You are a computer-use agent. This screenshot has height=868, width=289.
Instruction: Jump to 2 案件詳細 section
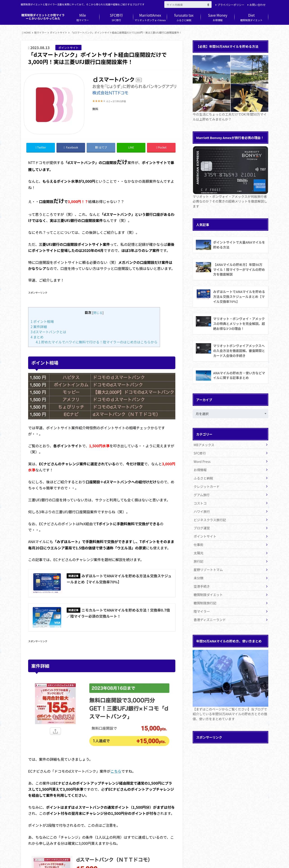[x=39, y=327]
